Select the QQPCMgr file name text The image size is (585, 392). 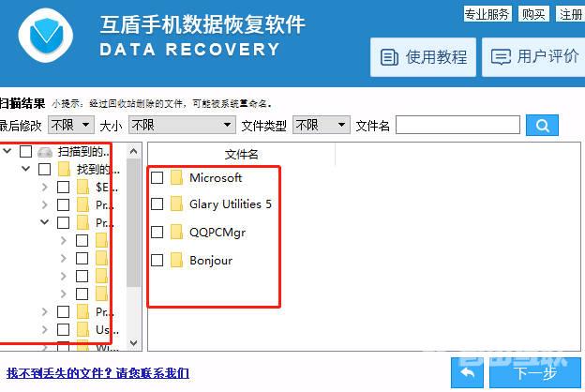pyautogui.click(x=217, y=233)
